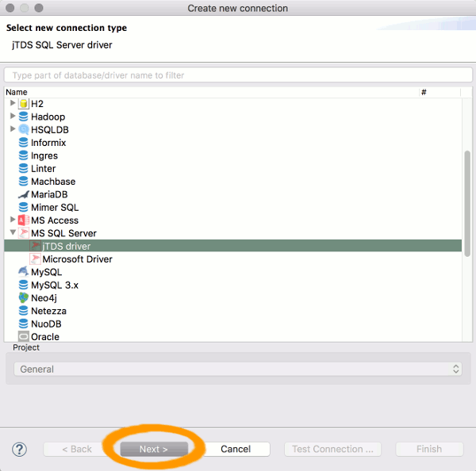Image resolution: width=476 pixels, height=471 pixels.
Task: Click the Next > button
Action: (x=154, y=449)
